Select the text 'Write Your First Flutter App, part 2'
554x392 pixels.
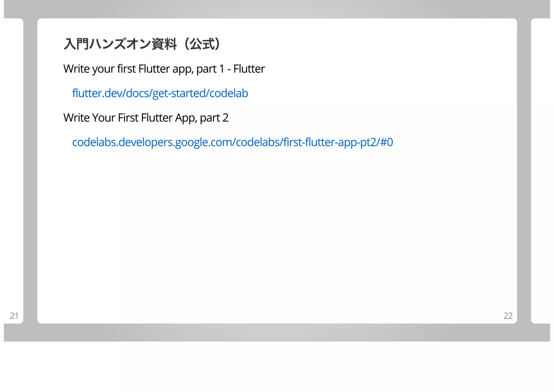point(146,118)
